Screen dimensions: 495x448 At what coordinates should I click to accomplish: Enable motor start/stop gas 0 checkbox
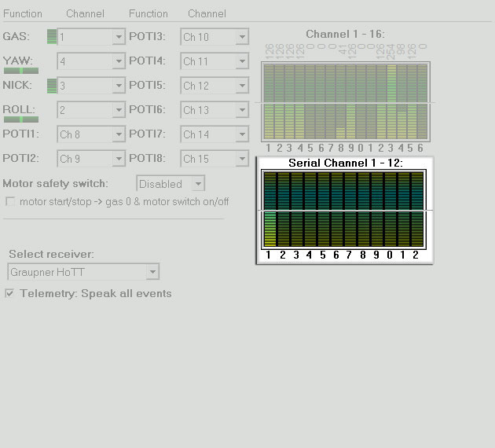click(x=9, y=201)
